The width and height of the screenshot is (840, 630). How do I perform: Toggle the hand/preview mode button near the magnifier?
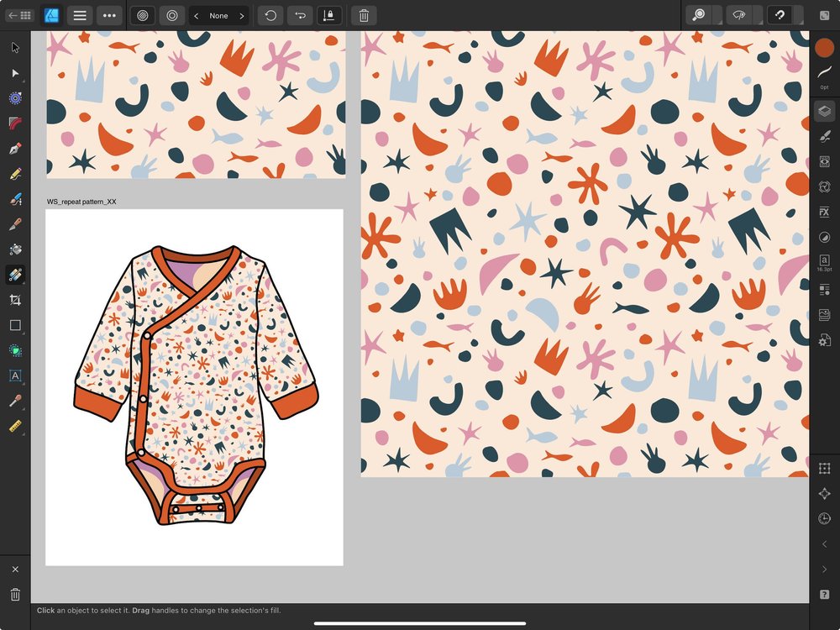pos(738,15)
